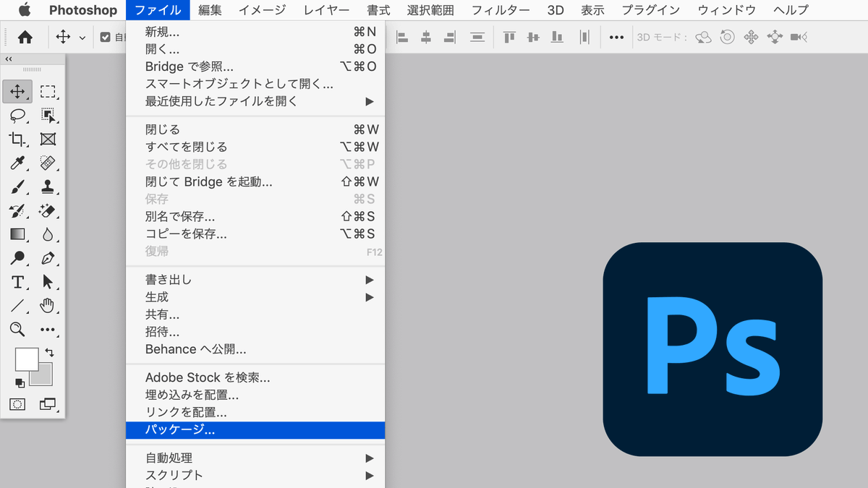Choose 埋め込みを配置... menu item
Image resolution: width=868 pixels, height=488 pixels.
(x=255, y=395)
